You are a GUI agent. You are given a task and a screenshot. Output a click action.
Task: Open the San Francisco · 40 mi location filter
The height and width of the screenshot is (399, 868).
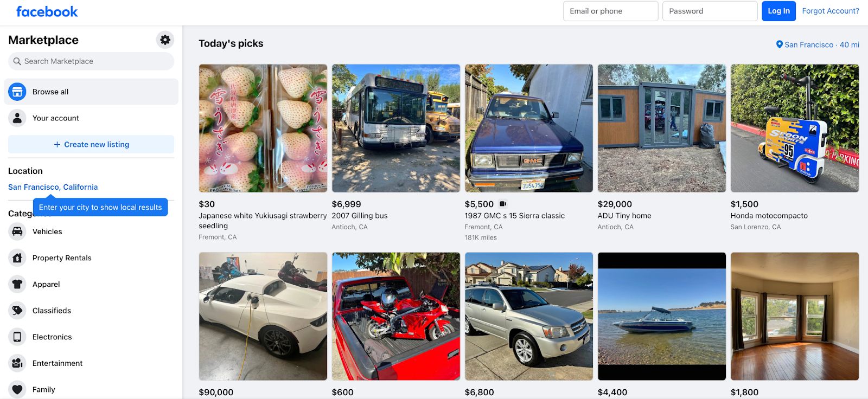tap(817, 44)
